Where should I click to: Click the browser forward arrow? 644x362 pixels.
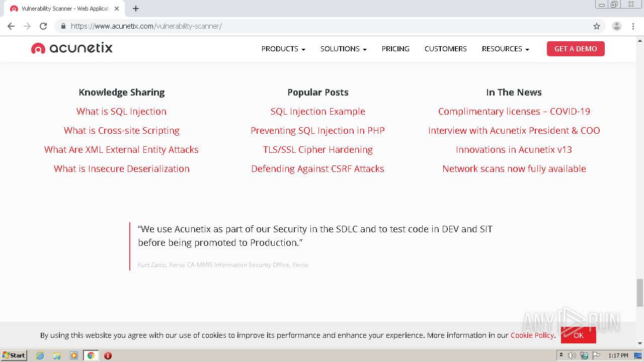[x=27, y=26]
